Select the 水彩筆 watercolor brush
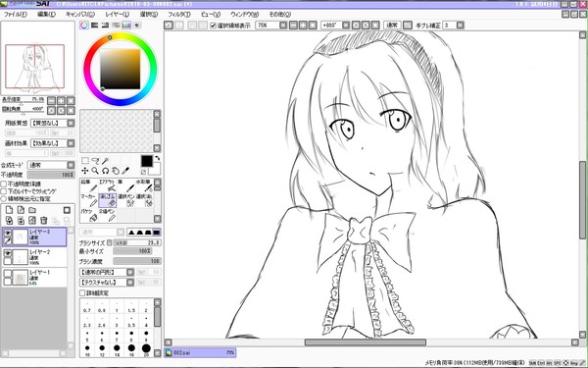The width and height of the screenshot is (588, 368). (144, 185)
